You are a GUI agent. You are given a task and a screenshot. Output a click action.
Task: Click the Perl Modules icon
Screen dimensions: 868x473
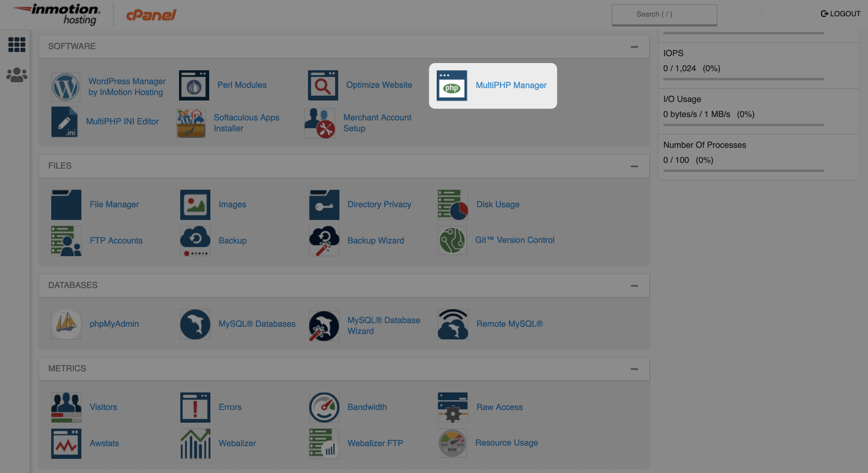click(x=194, y=85)
